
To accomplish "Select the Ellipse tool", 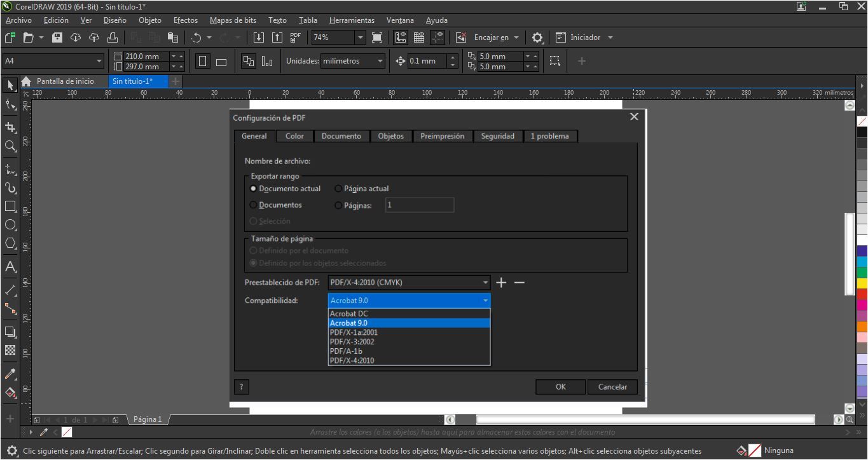I will pyautogui.click(x=10, y=225).
